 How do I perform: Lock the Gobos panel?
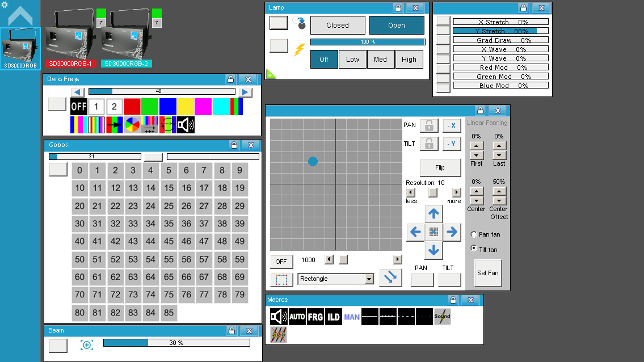234,145
